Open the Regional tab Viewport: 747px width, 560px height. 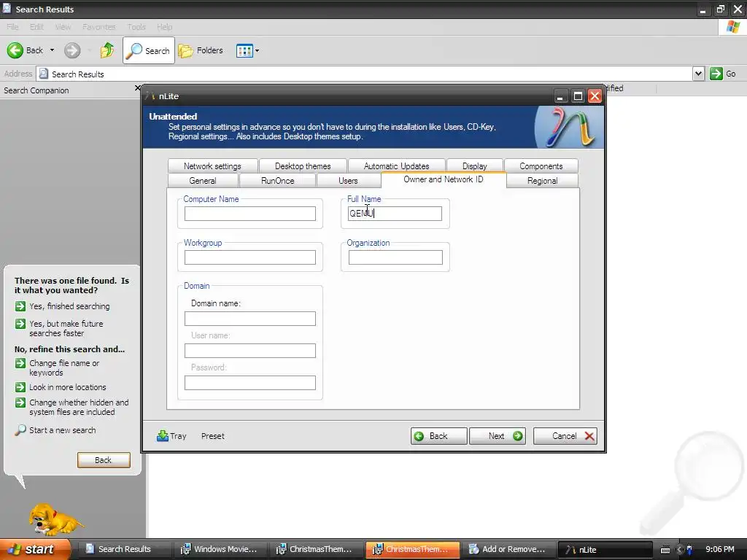pos(542,181)
